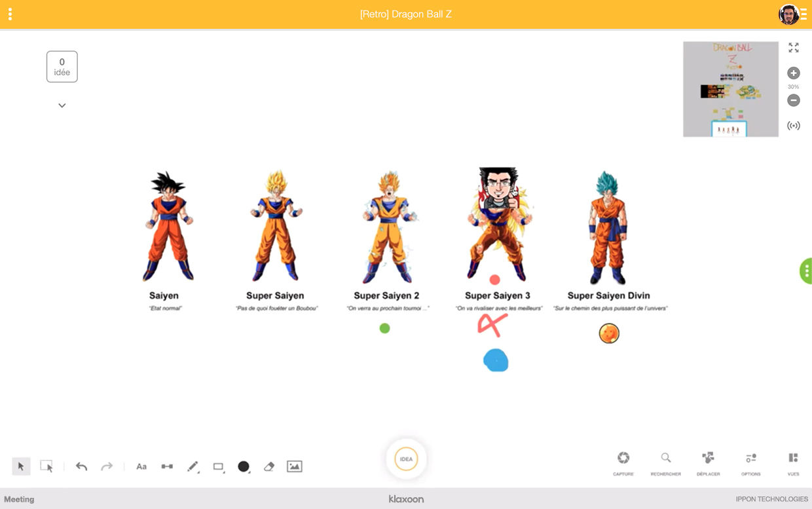Select the eraser tool

[269, 466]
